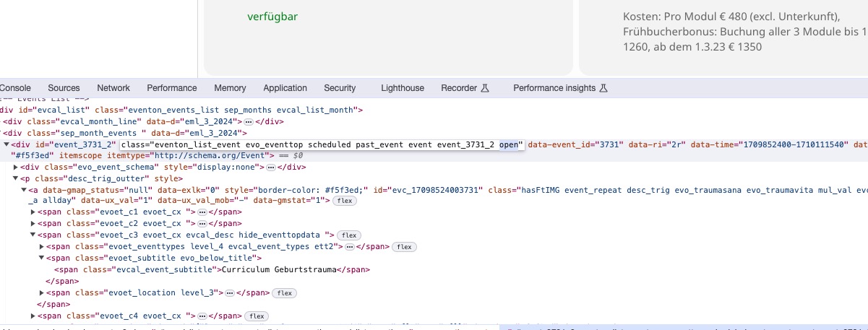Click the flex badge beside evoet_location span

[285, 293]
